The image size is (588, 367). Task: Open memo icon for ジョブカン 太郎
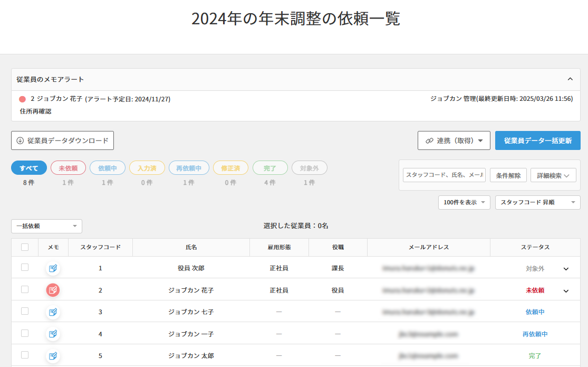point(53,355)
